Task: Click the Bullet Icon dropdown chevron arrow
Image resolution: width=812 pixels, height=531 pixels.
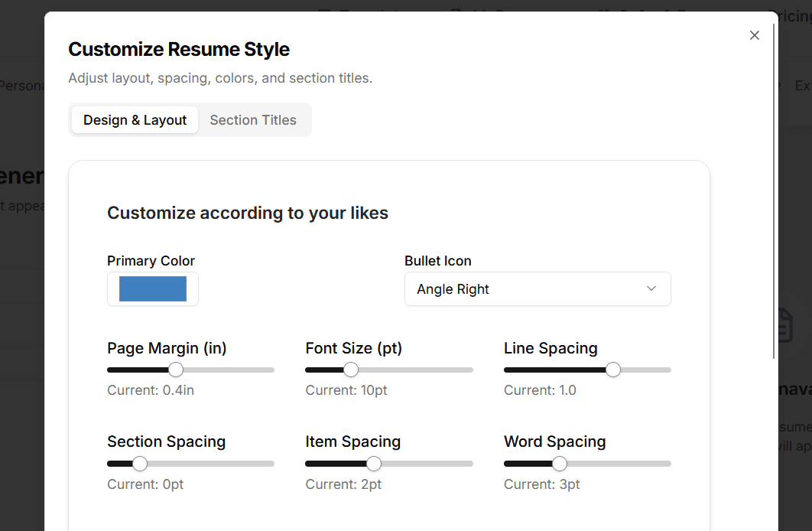Action: point(651,288)
